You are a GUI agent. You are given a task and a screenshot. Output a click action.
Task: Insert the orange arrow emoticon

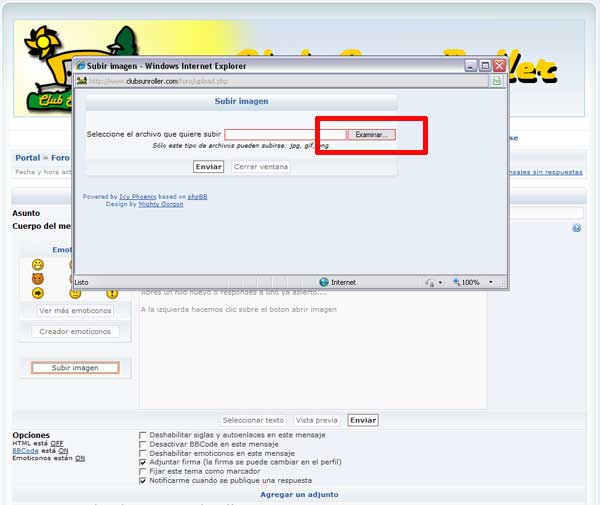tap(38, 293)
